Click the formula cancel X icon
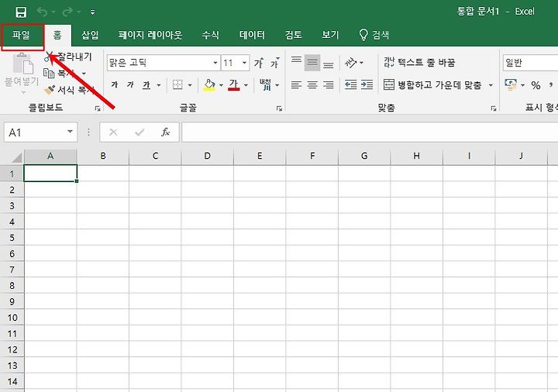 [113, 132]
